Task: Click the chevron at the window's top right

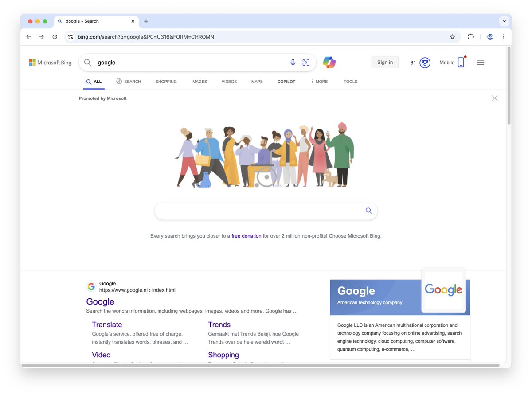Action: (504, 21)
